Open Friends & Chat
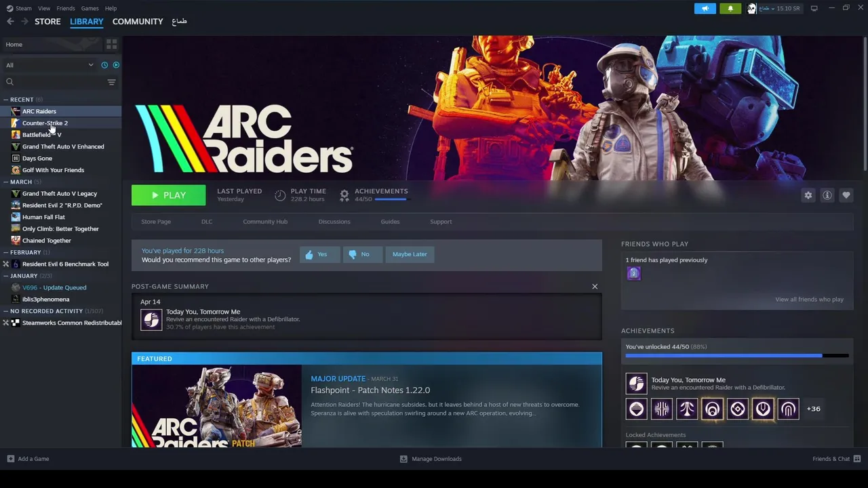 click(x=837, y=459)
